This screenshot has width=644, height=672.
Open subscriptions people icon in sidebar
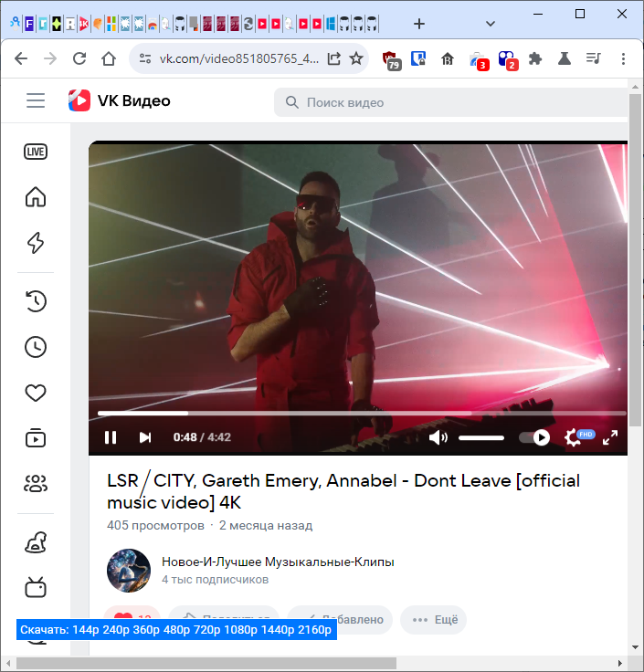36,483
